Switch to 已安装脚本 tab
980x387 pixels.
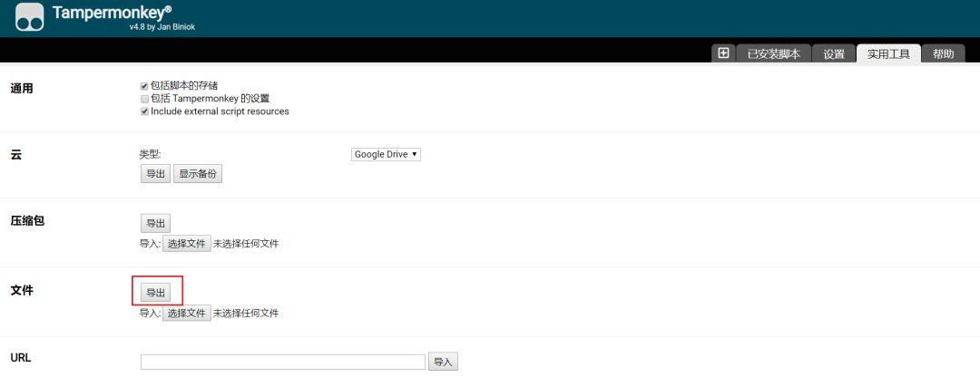[x=773, y=53]
